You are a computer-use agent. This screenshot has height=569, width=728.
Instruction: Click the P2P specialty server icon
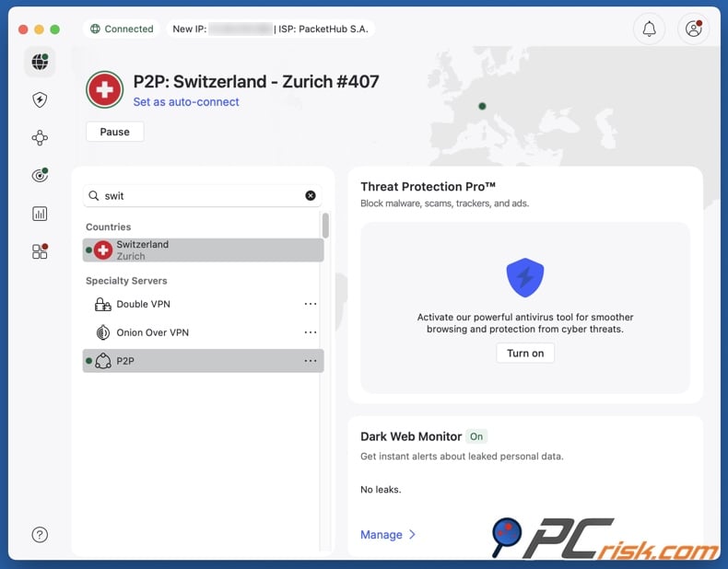tap(102, 361)
